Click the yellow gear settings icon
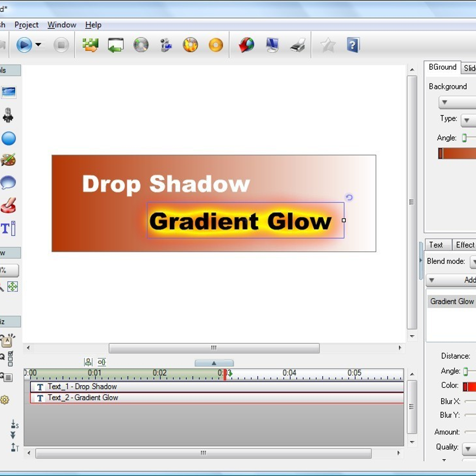This screenshot has height=476, width=476. (4, 400)
